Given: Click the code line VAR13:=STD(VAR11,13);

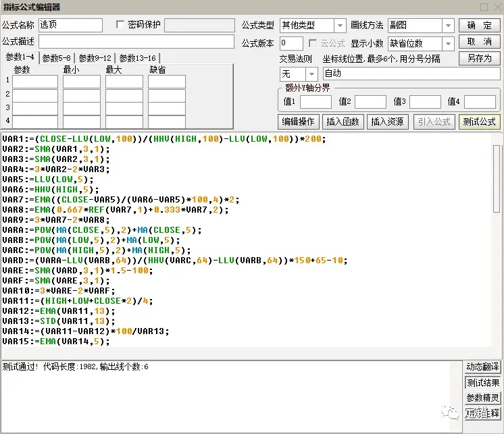Looking at the screenshot, I should (59, 321).
